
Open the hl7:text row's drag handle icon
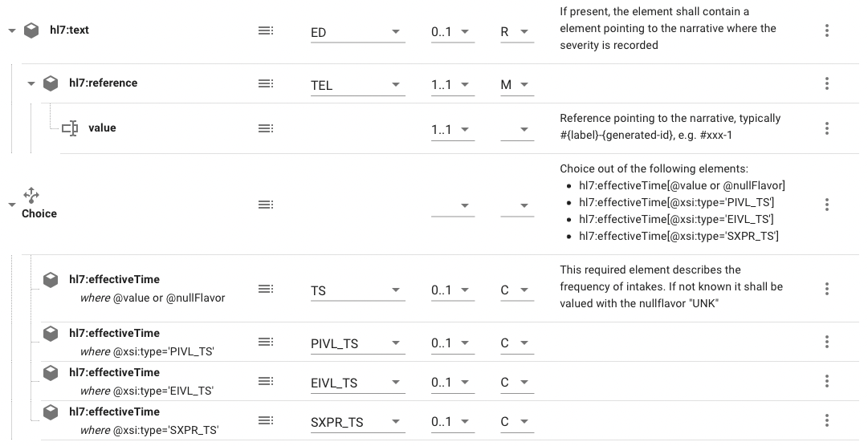click(265, 30)
